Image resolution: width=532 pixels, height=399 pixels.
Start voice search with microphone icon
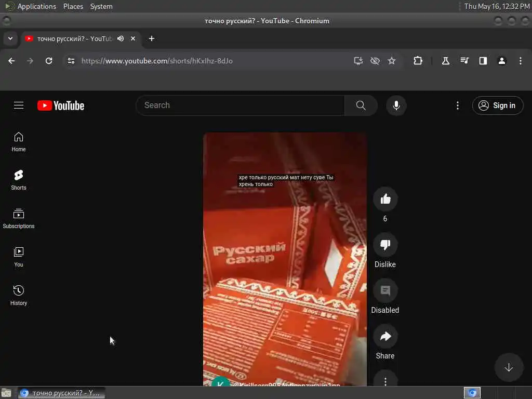pos(396,105)
